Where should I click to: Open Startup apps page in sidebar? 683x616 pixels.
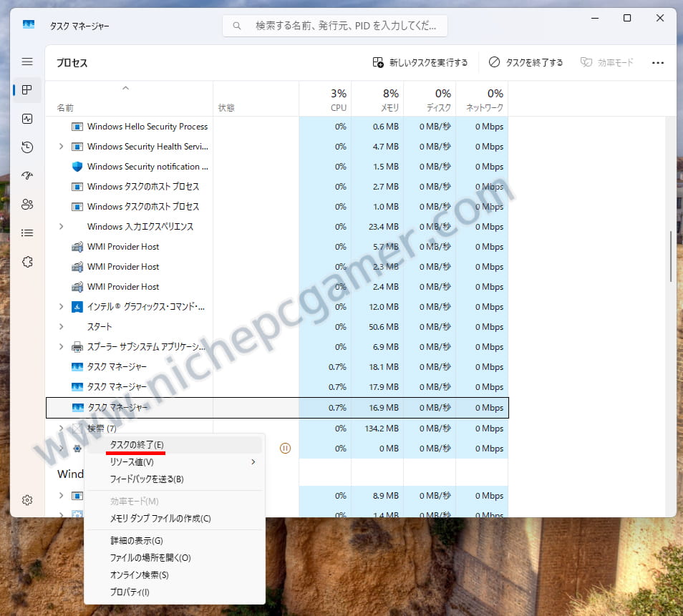pyautogui.click(x=27, y=176)
